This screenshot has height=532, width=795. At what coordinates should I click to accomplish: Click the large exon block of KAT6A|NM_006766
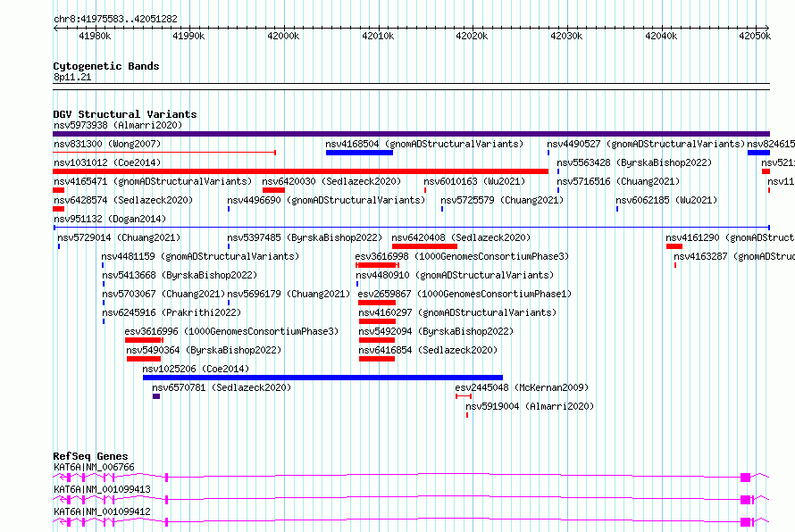(745, 478)
